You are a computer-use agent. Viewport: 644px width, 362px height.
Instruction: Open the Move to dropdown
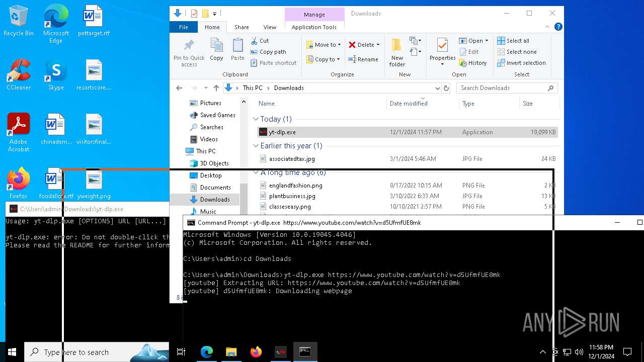click(324, 45)
